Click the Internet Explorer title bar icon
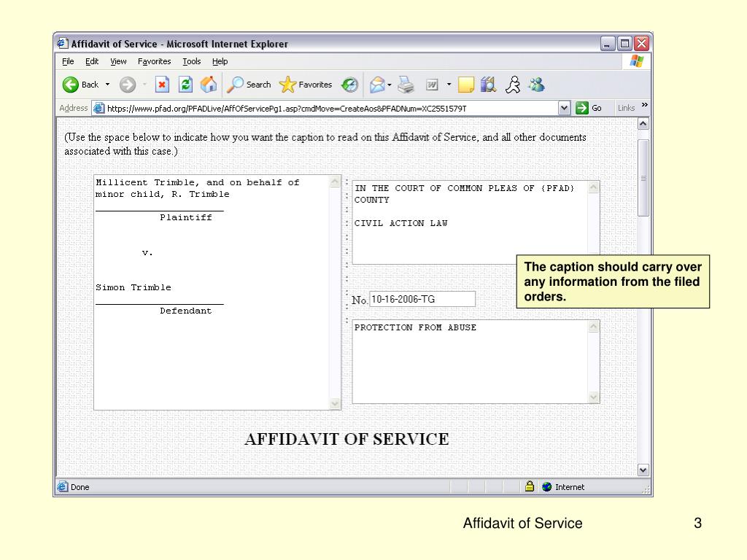 pyautogui.click(x=63, y=43)
